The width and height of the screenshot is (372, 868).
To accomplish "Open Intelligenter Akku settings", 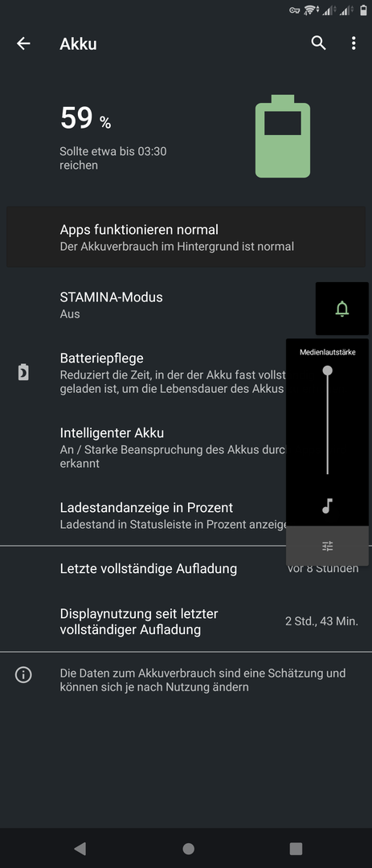I will click(x=143, y=448).
